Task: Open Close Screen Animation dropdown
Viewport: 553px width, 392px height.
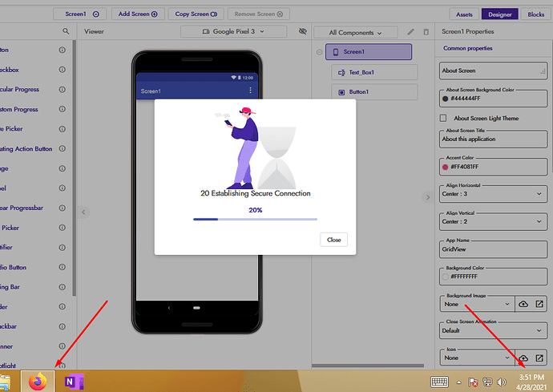Action: [x=493, y=330]
